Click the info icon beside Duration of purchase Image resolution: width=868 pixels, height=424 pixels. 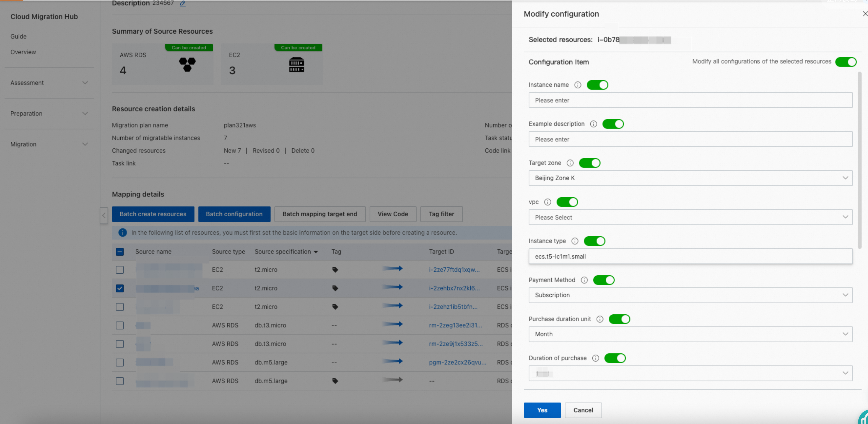coord(595,358)
